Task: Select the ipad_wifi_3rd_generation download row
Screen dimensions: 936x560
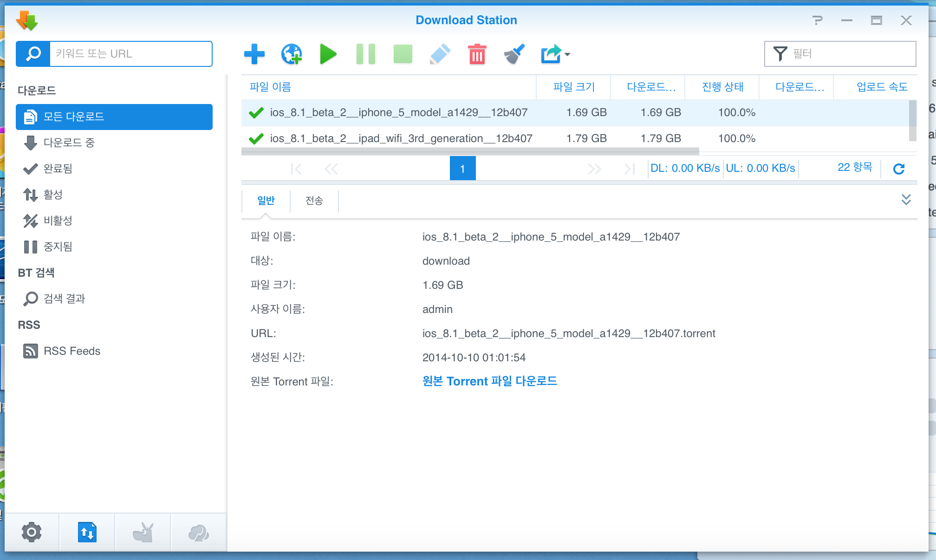Action: (x=575, y=138)
